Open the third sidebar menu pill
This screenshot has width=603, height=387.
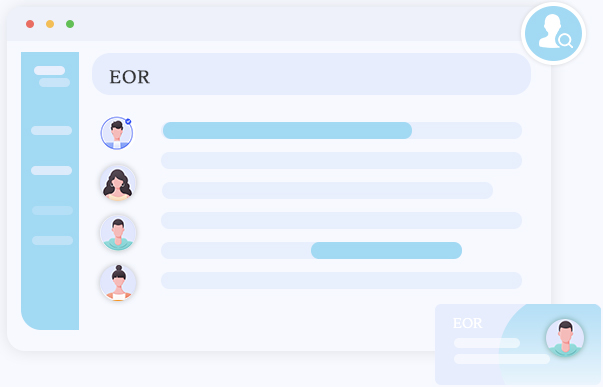pos(52,170)
